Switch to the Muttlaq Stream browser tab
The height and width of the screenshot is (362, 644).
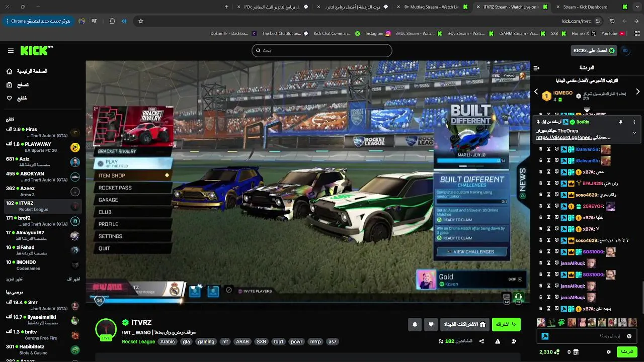pyautogui.click(x=434, y=7)
